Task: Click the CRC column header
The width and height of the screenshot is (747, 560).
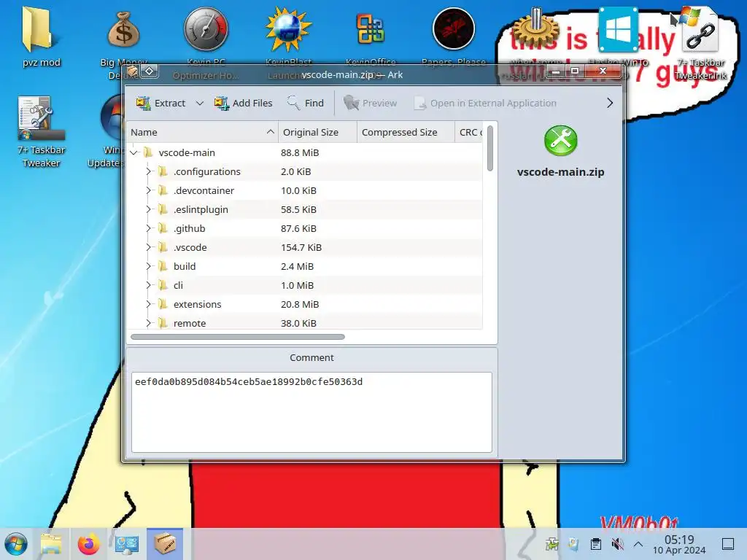Action: 469,133
